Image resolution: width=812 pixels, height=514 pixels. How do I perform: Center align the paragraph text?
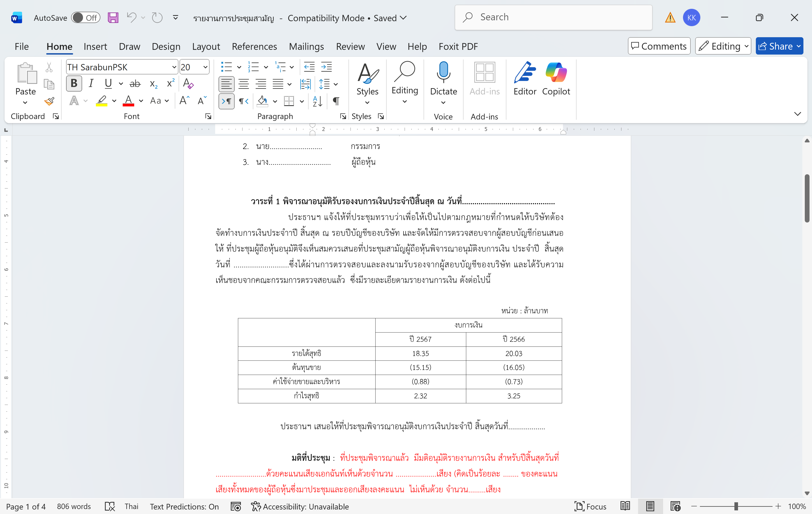click(x=243, y=84)
